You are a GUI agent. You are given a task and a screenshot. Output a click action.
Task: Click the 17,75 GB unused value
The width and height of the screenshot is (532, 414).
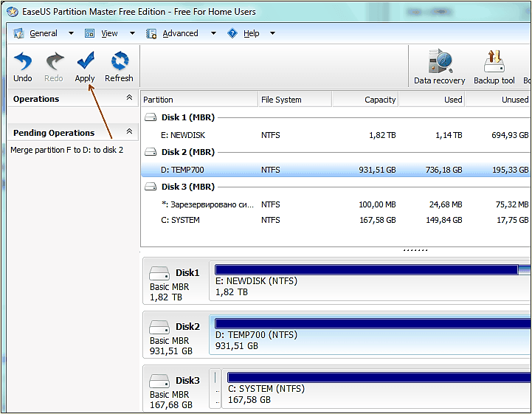pos(513,220)
